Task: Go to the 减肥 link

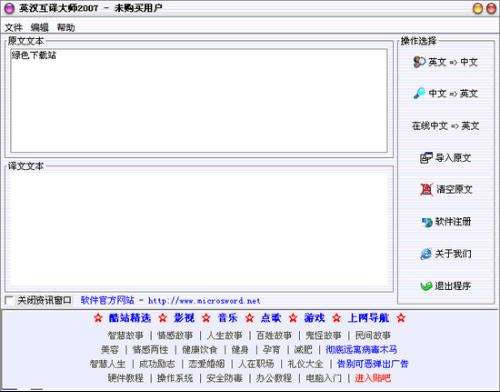Action: [x=303, y=350]
